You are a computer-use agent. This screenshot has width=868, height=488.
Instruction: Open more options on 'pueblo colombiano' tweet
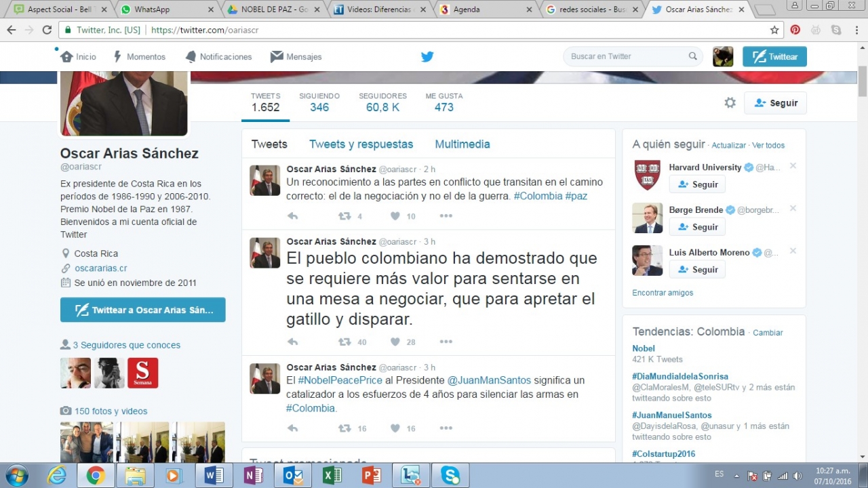446,342
